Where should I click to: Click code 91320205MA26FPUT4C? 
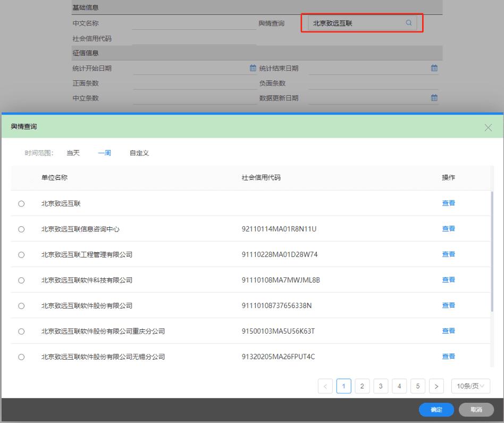278,356
